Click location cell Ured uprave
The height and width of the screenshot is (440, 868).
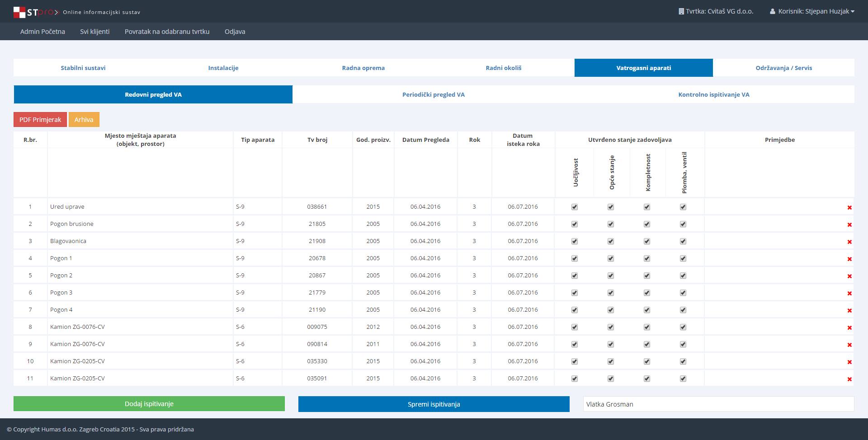click(140, 207)
